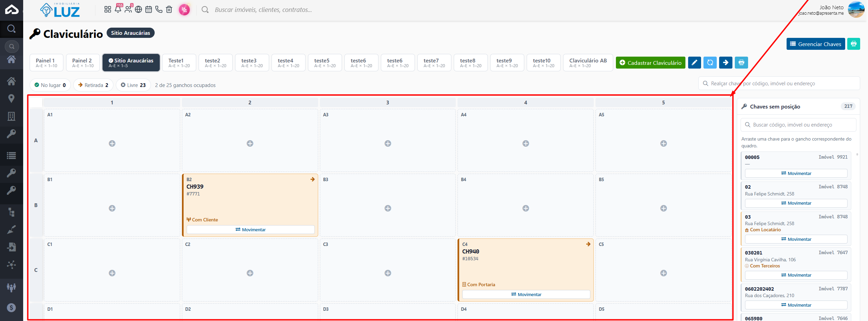Image resolution: width=868 pixels, height=321 pixels.
Task: Click Movimentar on key CH939
Action: (250, 230)
